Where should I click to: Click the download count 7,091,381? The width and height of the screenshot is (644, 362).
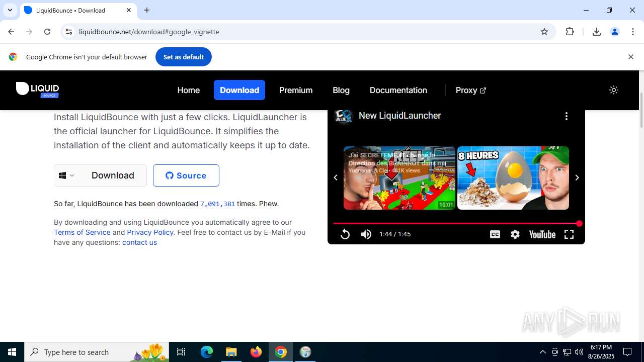[x=217, y=204]
